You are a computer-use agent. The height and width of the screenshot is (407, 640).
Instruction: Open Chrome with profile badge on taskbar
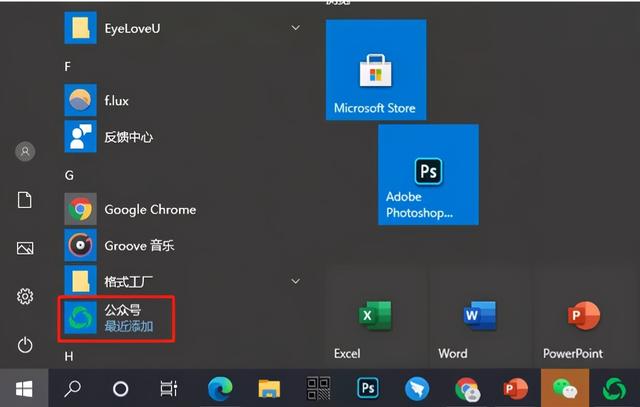point(467,389)
